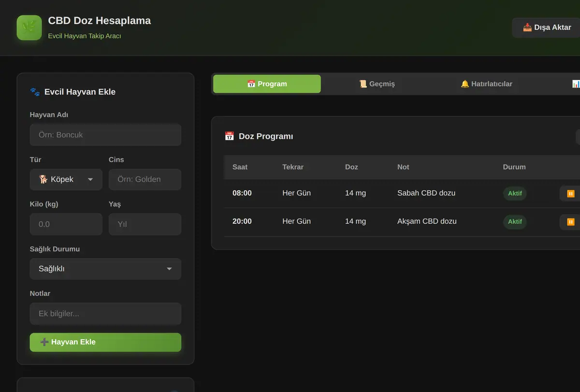This screenshot has height=392, width=580.
Task: Pause the 20:00 dose schedule
Action: (x=570, y=222)
